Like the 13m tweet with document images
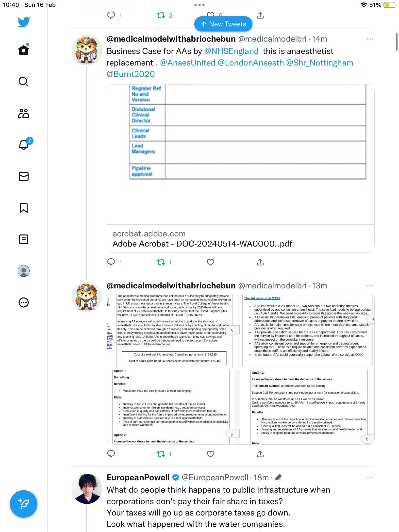The image size is (399, 532). (211, 454)
